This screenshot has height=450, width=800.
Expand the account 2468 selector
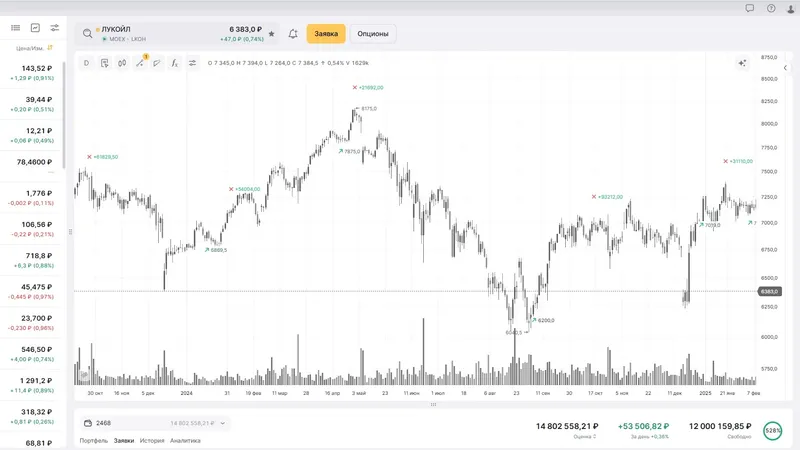tap(223, 423)
